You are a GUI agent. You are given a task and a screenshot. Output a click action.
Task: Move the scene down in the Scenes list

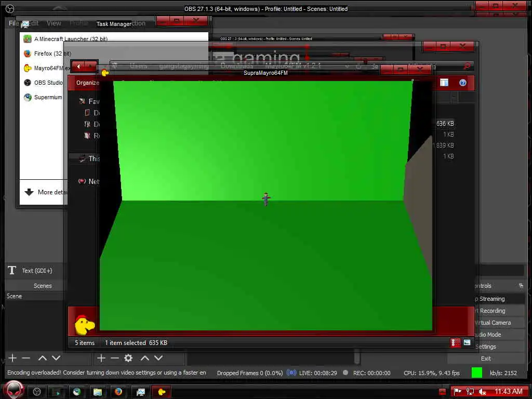coord(56,358)
